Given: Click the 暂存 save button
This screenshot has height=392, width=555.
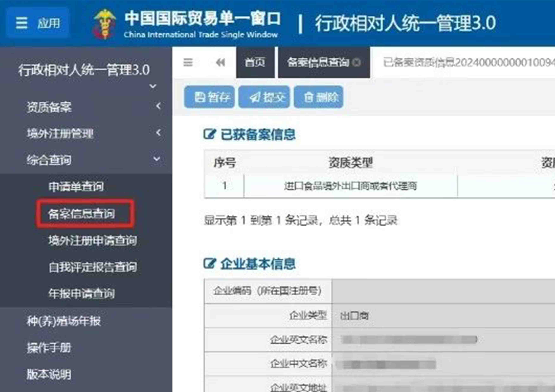Looking at the screenshot, I should point(209,97).
